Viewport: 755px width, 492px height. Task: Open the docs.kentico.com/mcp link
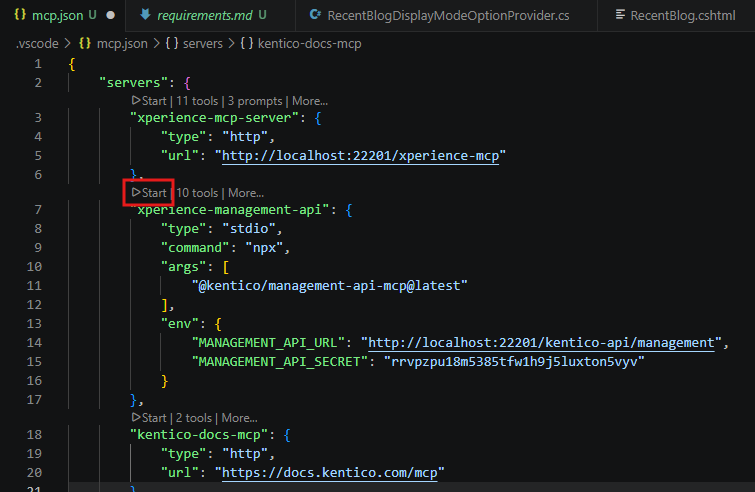[x=329, y=473]
